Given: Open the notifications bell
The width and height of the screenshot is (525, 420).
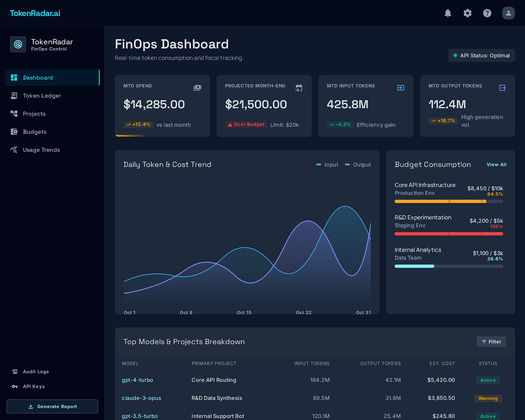Looking at the screenshot, I should coord(448,13).
